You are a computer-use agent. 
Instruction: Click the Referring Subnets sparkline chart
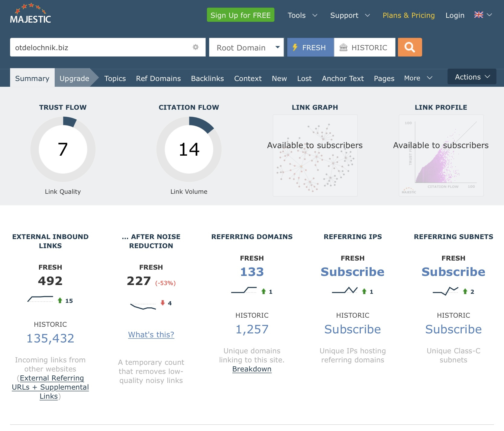point(445,291)
